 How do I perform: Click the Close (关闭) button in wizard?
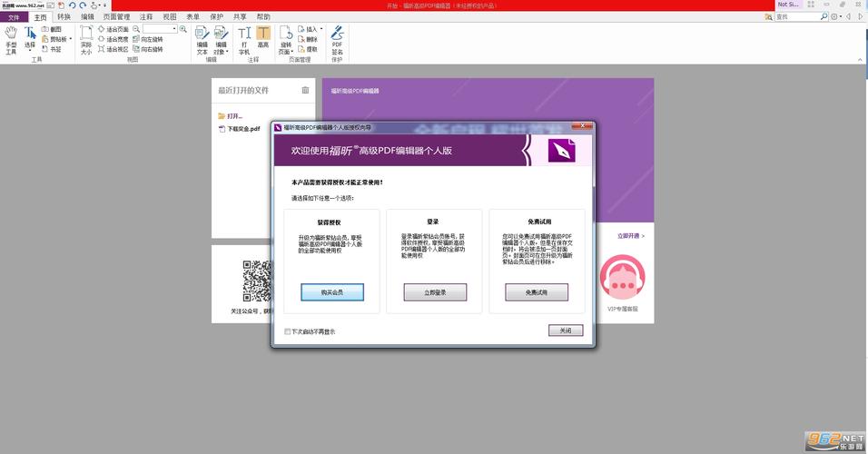[x=565, y=331]
